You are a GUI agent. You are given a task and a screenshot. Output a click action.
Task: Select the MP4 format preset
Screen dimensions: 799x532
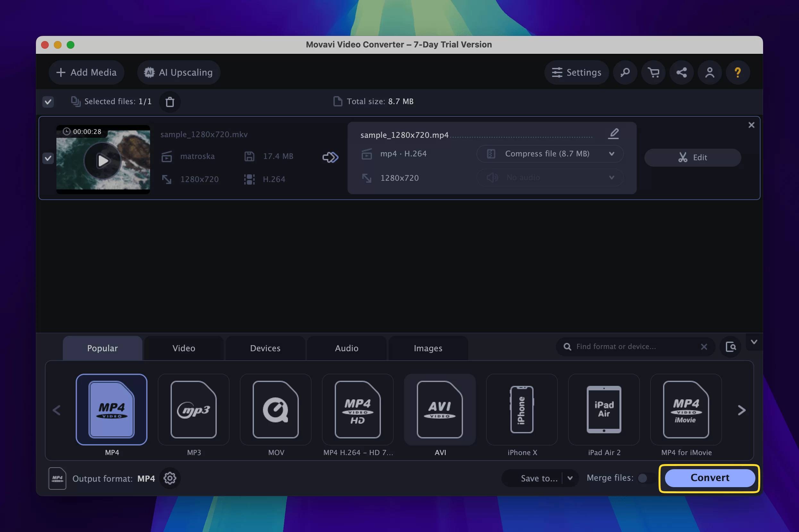tap(111, 410)
